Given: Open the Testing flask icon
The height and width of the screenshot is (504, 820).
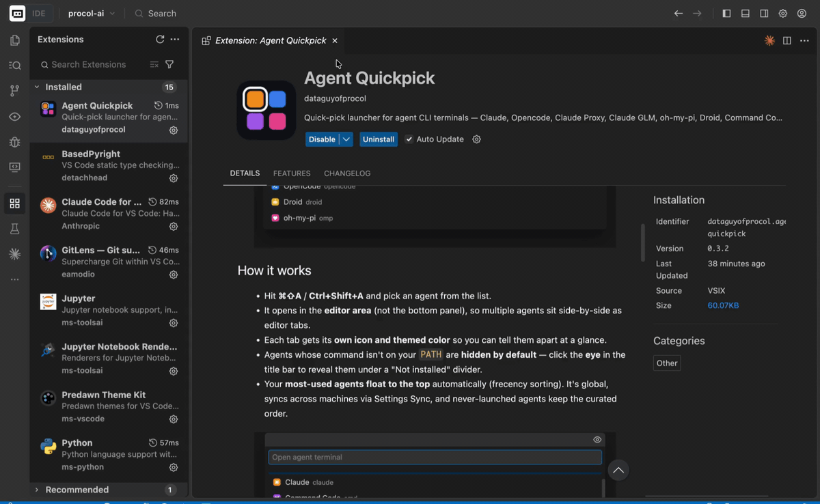Looking at the screenshot, I should pyautogui.click(x=14, y=229).
